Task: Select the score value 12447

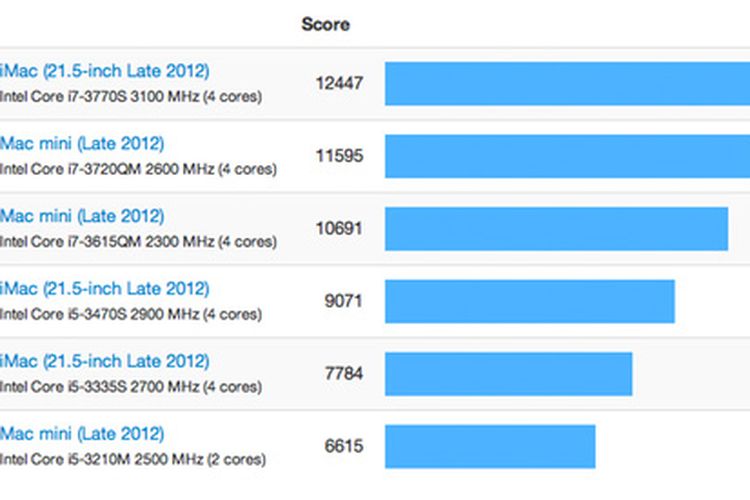Action: coord(339,83)
